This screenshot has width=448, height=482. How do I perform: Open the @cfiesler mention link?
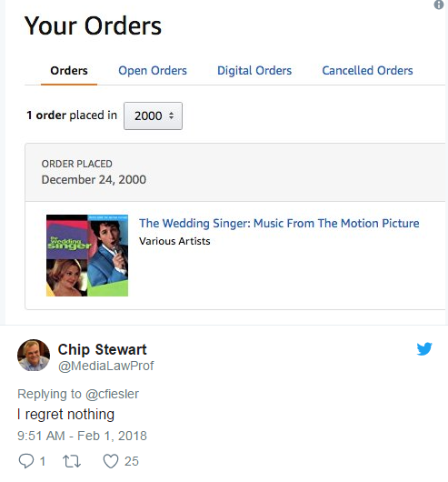[112, 394]
